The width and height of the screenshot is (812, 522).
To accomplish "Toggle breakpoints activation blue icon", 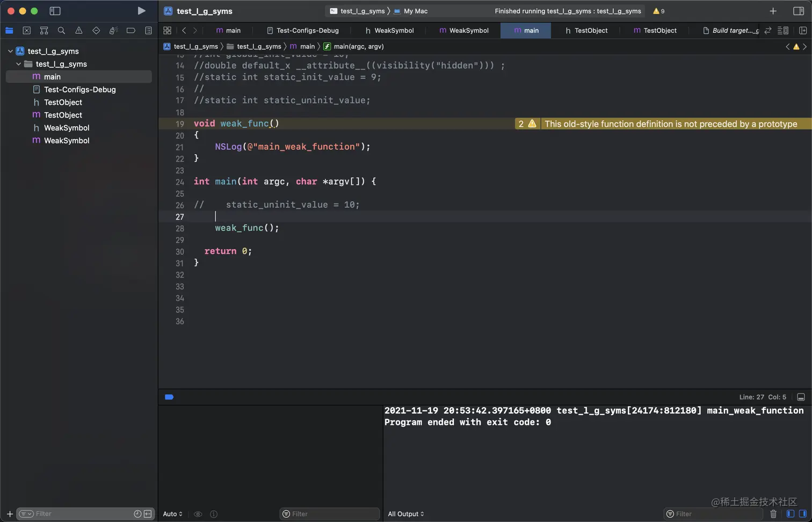I will (x=169, y=397).
